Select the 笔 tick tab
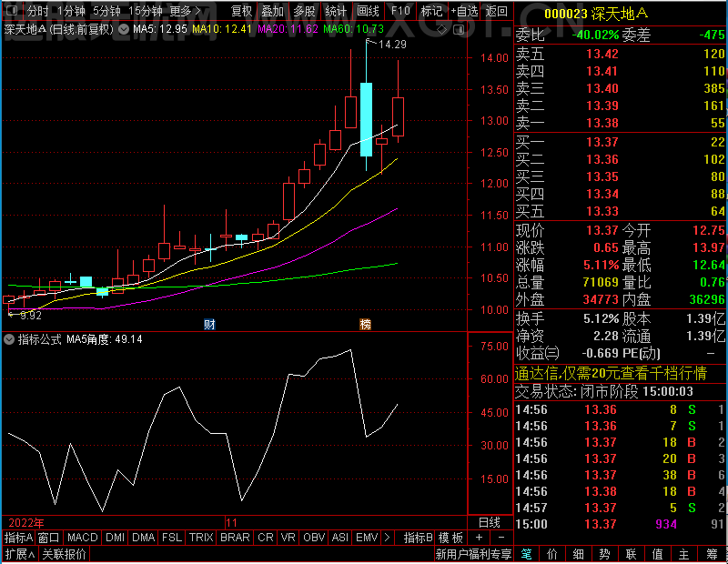The height and width of the screenshot is (564, 728). (526, 554)
